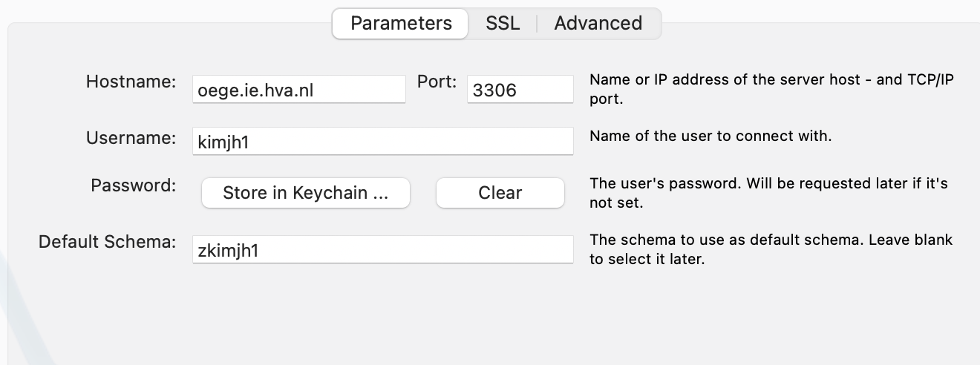Focus the Username field with kimjh1

click(383, 141)
